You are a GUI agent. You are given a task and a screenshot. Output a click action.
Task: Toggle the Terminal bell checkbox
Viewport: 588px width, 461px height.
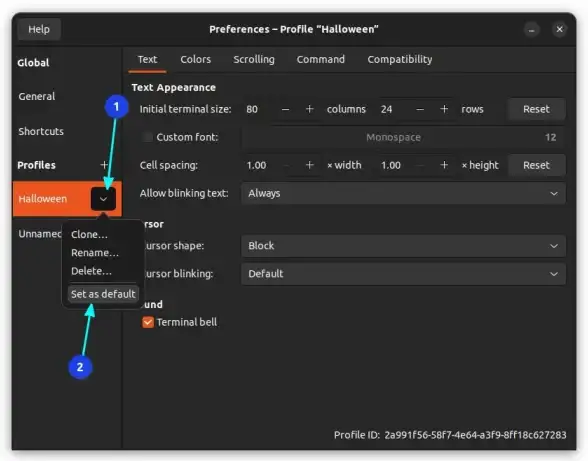click(148, 322)
